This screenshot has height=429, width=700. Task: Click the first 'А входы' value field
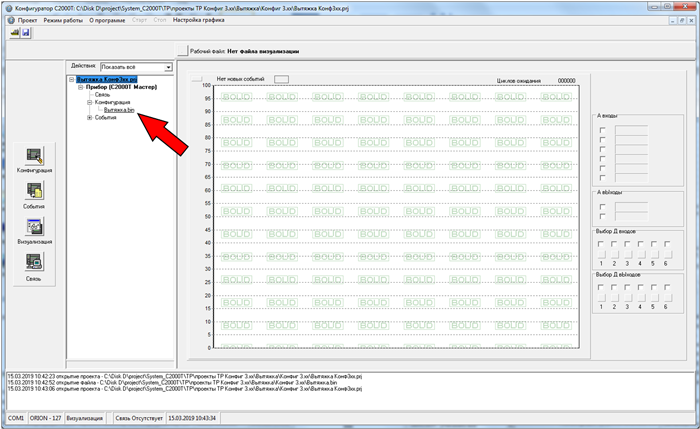pyautogui.click(x=632, y=131)
